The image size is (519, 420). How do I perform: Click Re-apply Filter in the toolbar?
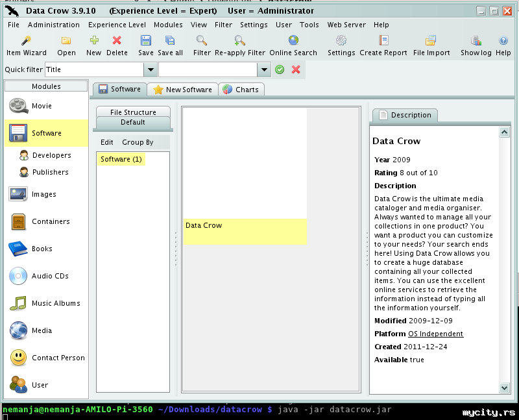click(x=239, y=45)
